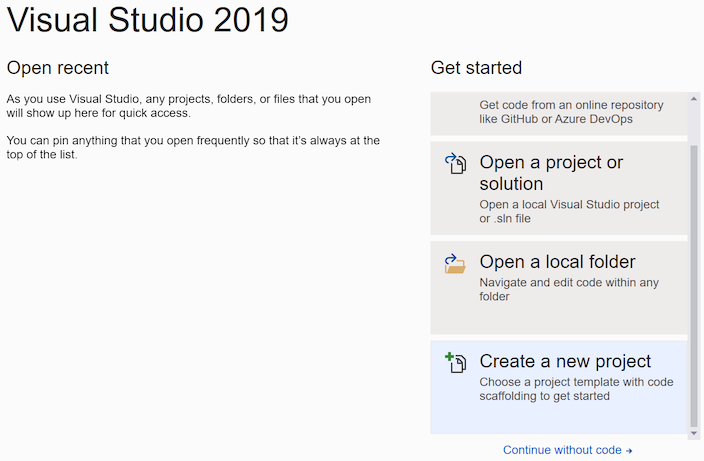704x461 pixels.
Task: Click the 'You can pin anything' tip paragraph
Action: 193,148
